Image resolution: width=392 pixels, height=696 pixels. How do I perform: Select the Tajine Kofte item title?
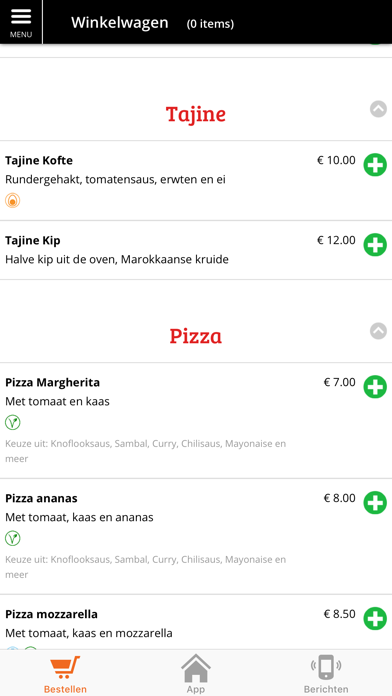39,160
